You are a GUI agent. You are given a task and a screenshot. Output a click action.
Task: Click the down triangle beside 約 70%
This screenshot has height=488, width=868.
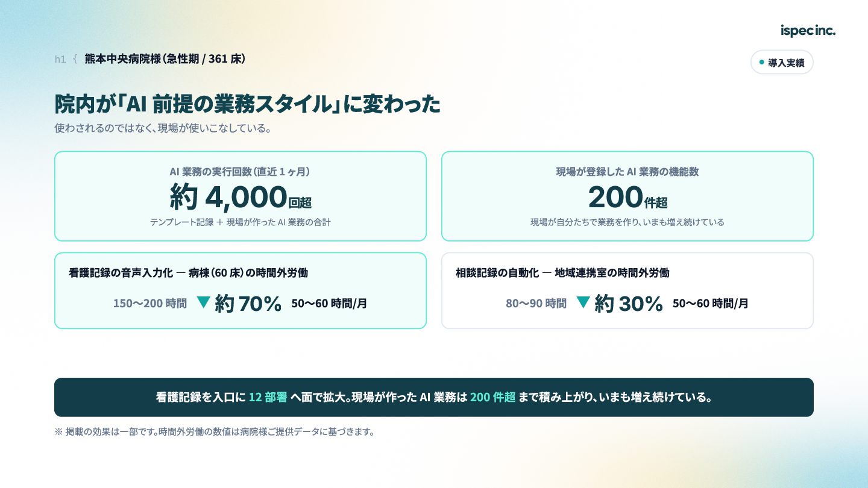tap(204, 302)
